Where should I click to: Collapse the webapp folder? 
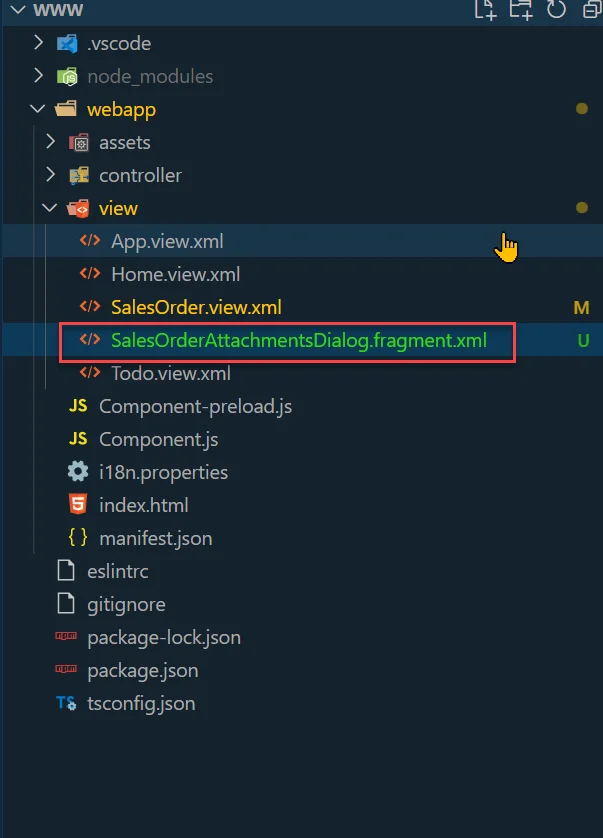point(39,109)
